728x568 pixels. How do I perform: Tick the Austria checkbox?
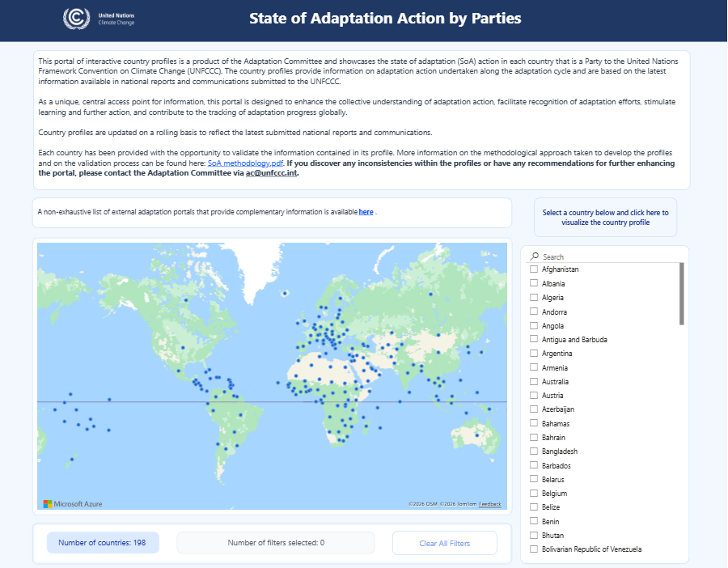tap(534, 395)
